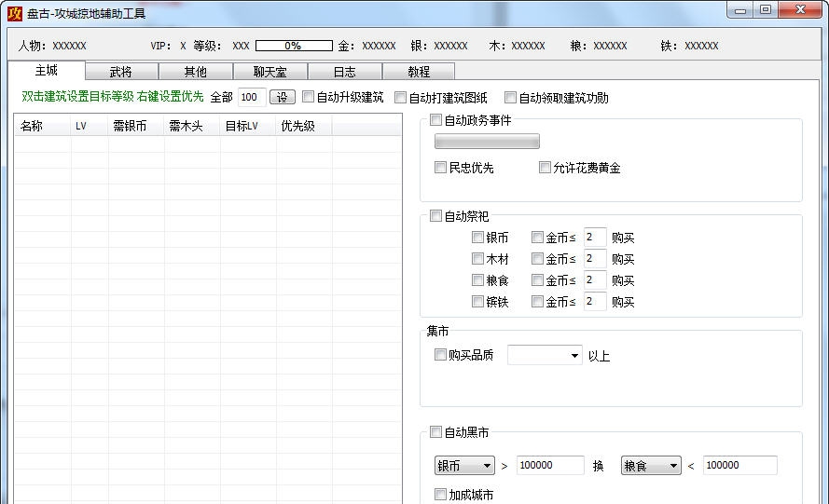Click the 攻 app icon in title bar
The image size is (829, 504).
pos(14,13)
